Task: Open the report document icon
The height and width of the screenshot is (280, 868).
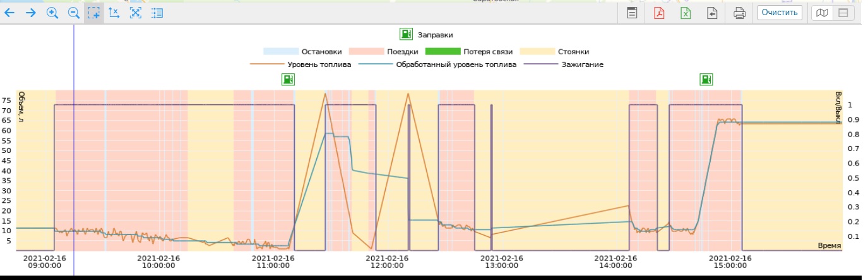Action: (632, 13)
